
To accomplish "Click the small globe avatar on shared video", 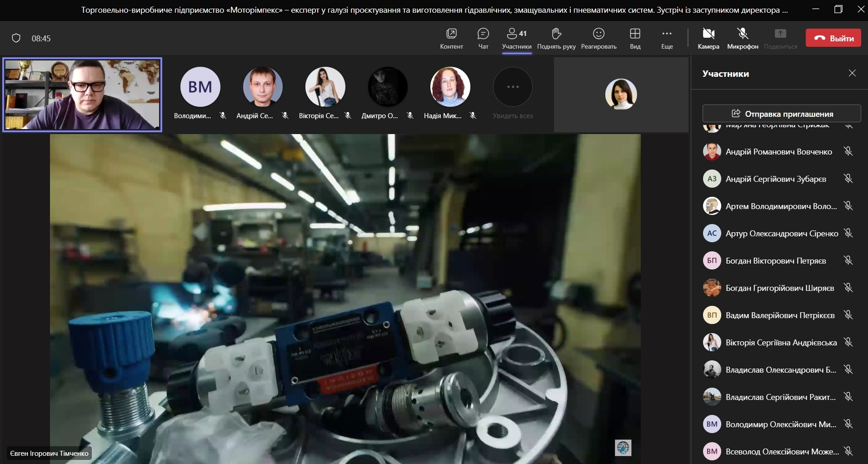I will point(623,448).
